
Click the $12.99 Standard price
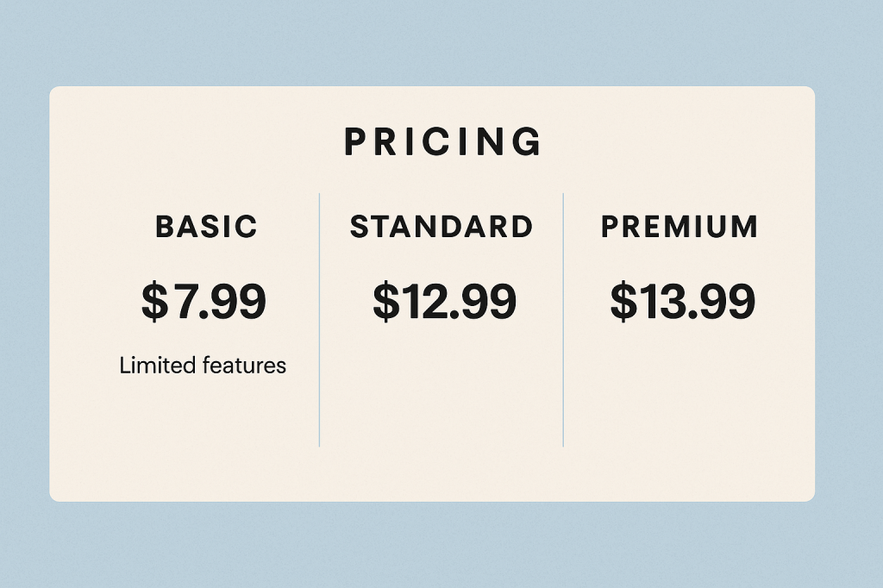tap(444, 302)
